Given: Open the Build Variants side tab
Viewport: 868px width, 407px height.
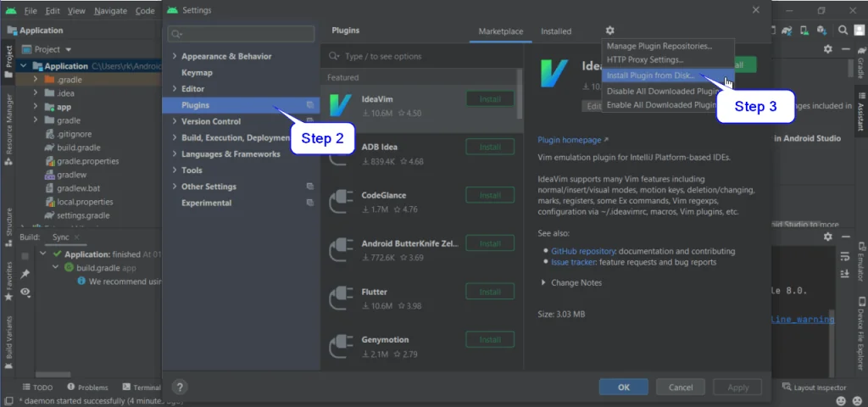Looking at the screenshot, I should point(8,343).
